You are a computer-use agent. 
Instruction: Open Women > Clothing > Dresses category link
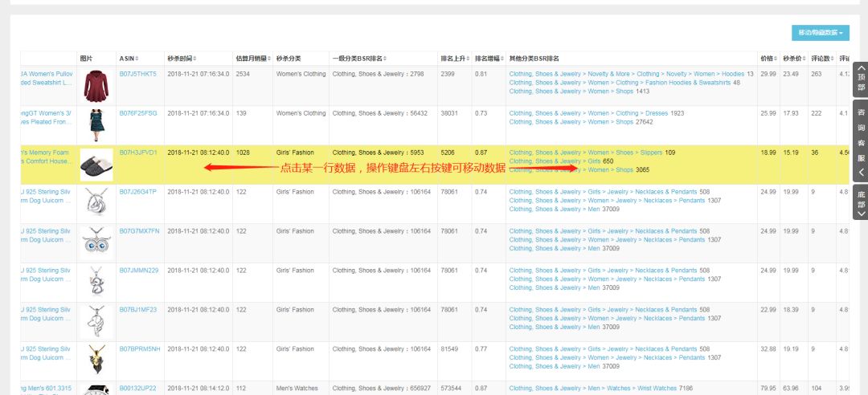pyautogui.click(x=588, y=113)
